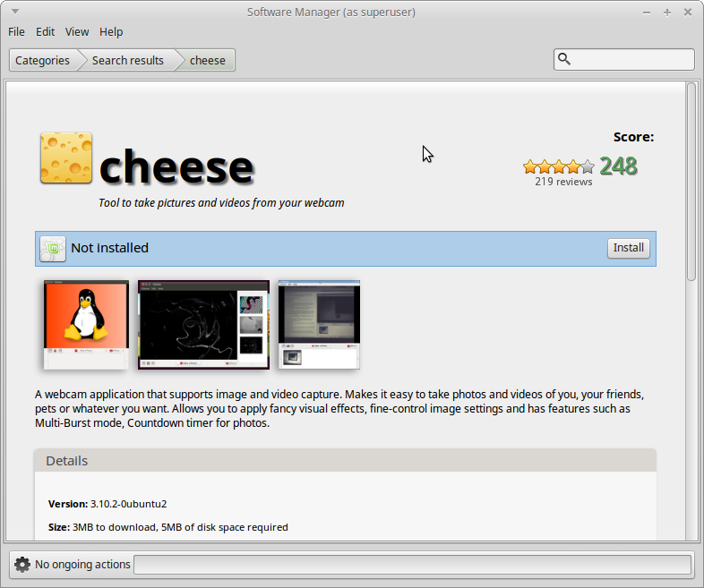Focus the search input field

pos(624,59)
